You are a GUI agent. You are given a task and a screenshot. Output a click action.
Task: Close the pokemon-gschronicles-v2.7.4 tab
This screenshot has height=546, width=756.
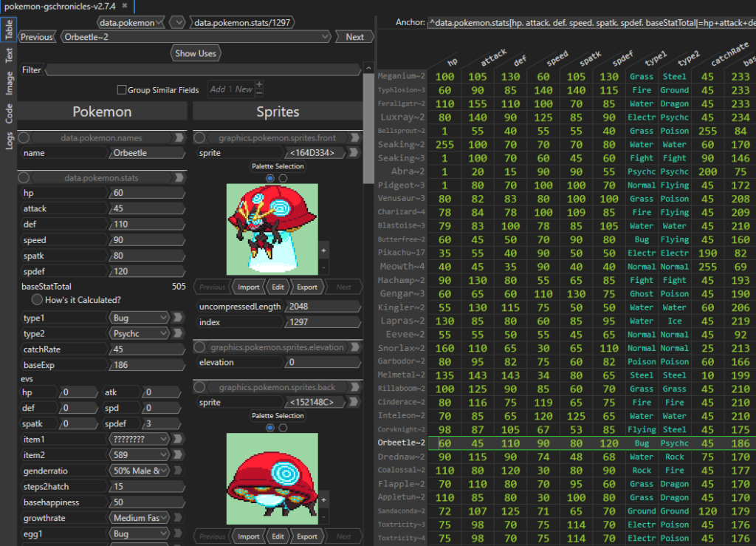pos(124,6)
